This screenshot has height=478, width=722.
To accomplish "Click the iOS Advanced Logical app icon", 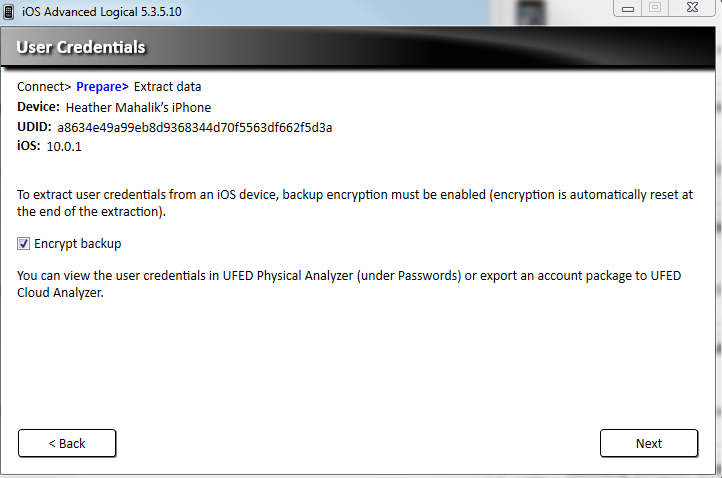I will [x=8, y=12].
